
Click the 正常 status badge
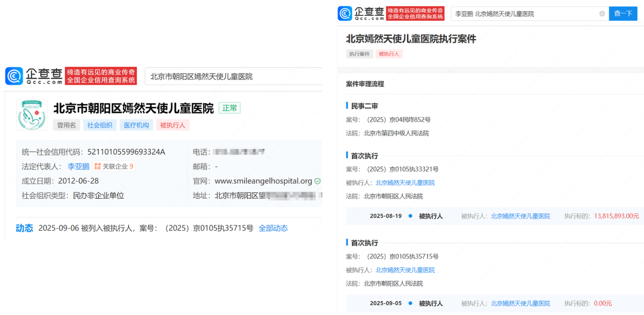229,108
